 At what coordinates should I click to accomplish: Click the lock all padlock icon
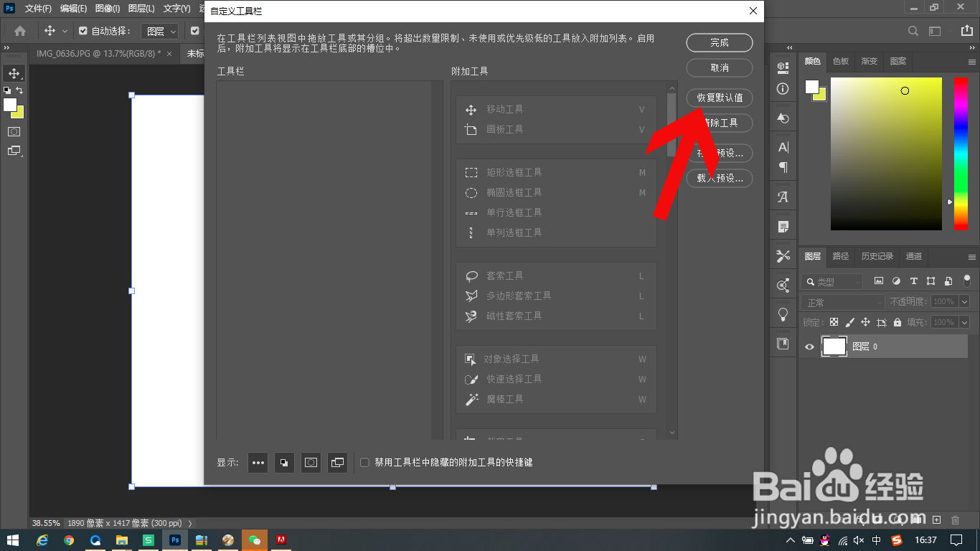click(897, 323)
